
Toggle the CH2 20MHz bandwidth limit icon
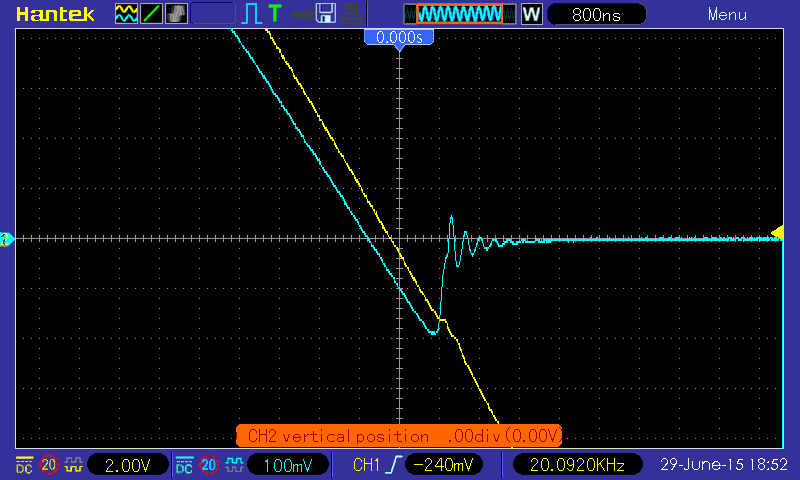point(209,465)
